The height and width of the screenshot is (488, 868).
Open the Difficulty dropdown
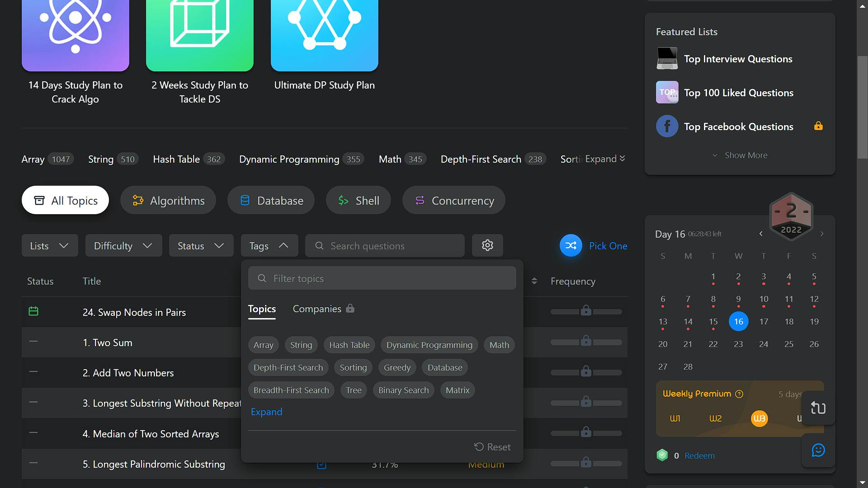tap(123, 245)
